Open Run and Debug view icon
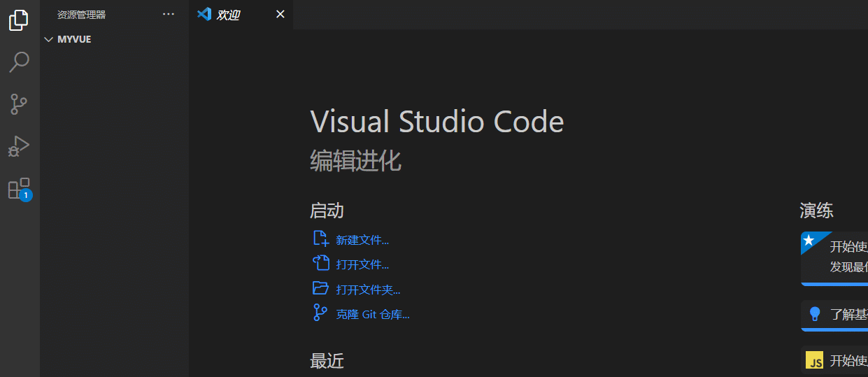This screenshot has width=868, height=377. [x=19, y=146]
